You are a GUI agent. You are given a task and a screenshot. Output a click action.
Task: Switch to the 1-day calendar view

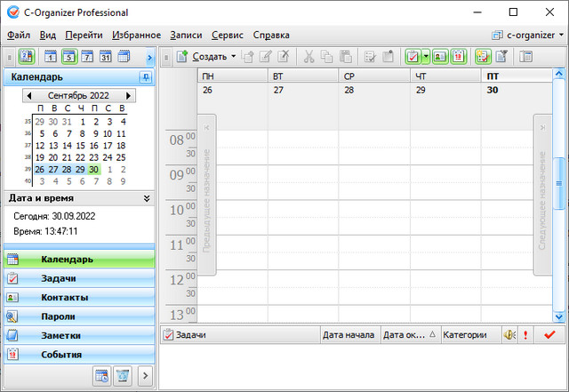pyautogui.click(x=50, y=57)
